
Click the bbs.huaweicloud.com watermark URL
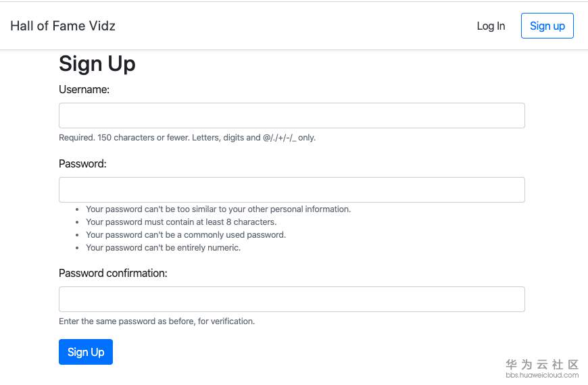pyautogui.click(x=542, y=376)
